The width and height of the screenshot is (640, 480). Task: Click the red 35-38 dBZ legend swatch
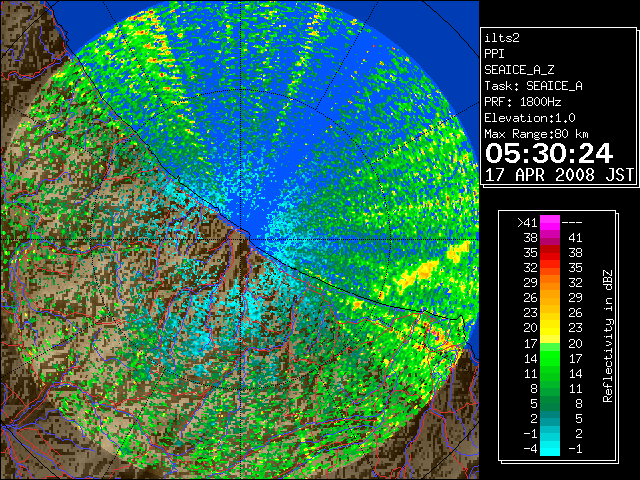point(550,253)
